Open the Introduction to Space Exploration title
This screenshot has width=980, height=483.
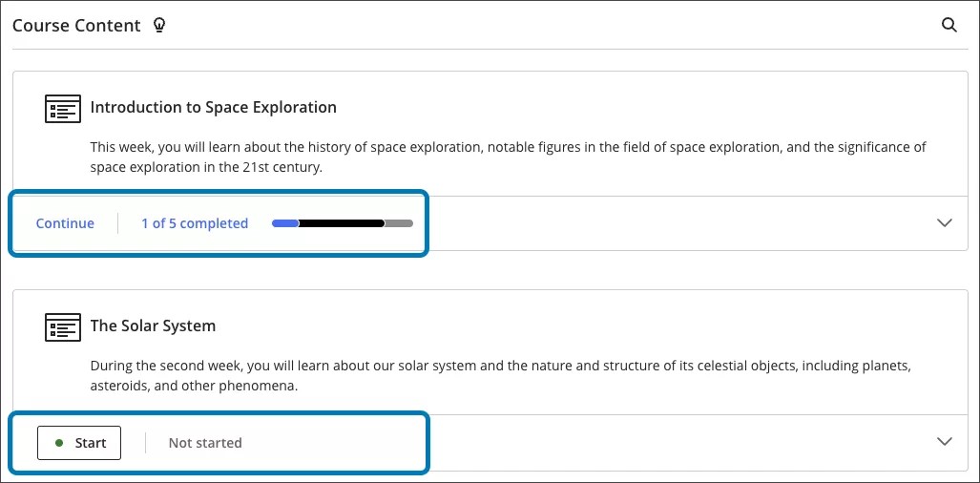[213, 107]
